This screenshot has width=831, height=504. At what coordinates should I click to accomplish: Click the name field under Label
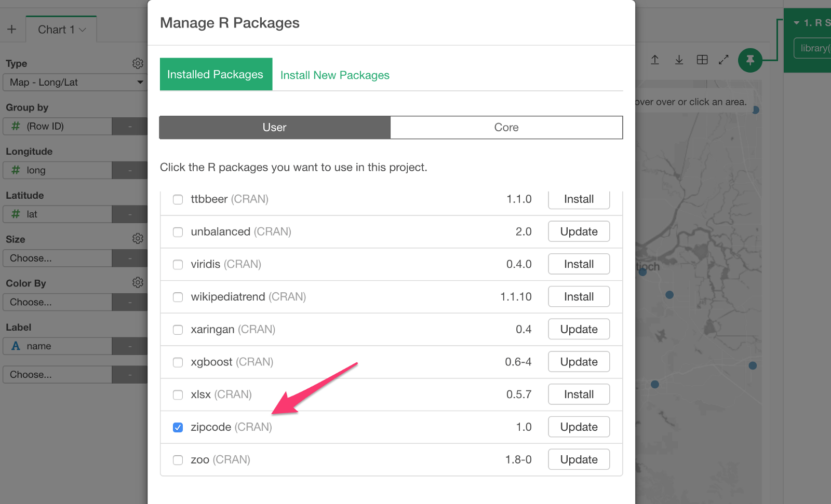(x=57, y=346)
